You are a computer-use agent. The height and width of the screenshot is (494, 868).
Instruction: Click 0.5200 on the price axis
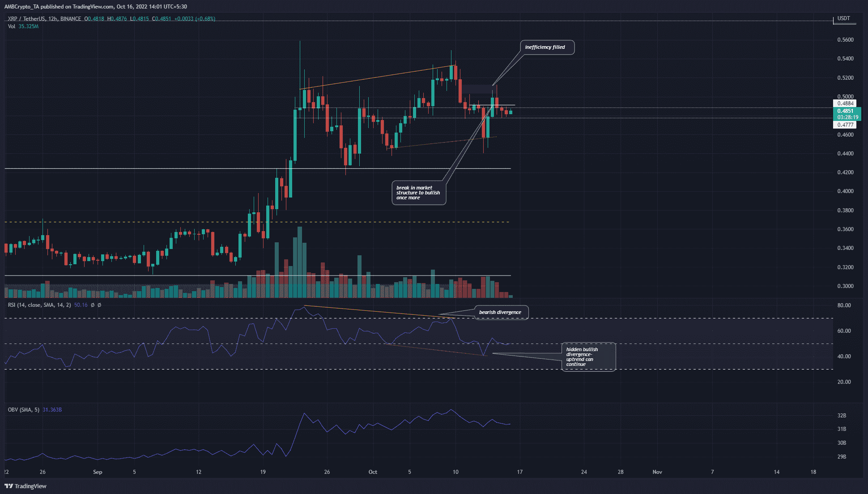tap(845, 78)
